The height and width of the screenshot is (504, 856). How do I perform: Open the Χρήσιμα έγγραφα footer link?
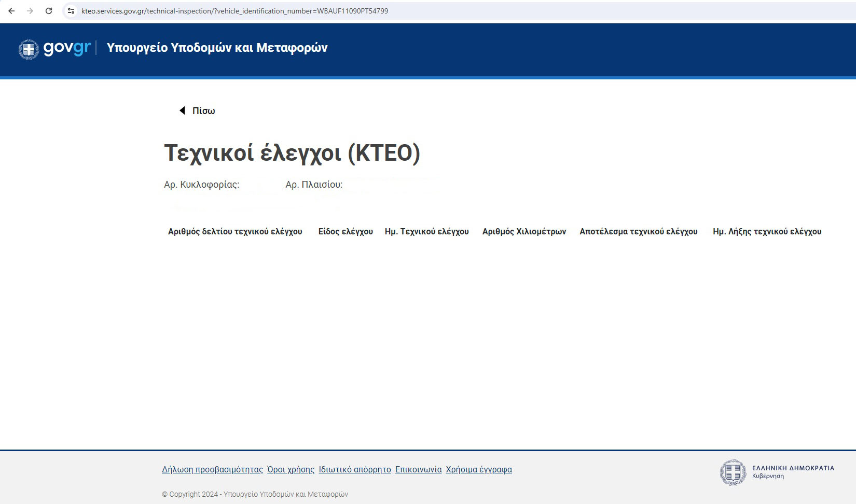coord(479,470)
